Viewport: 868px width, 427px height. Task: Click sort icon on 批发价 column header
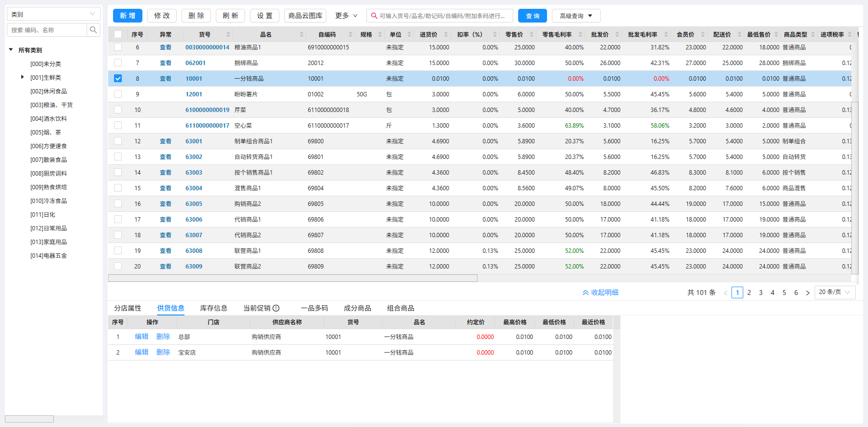coord(617,34)
